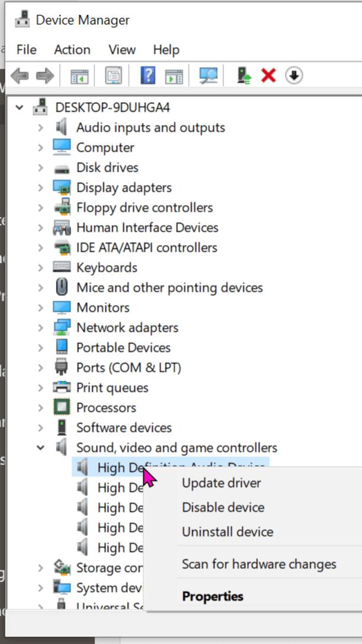Expand the Network adapters node
The width and height of the screenshot is (362, 644).
pos(40,327)
